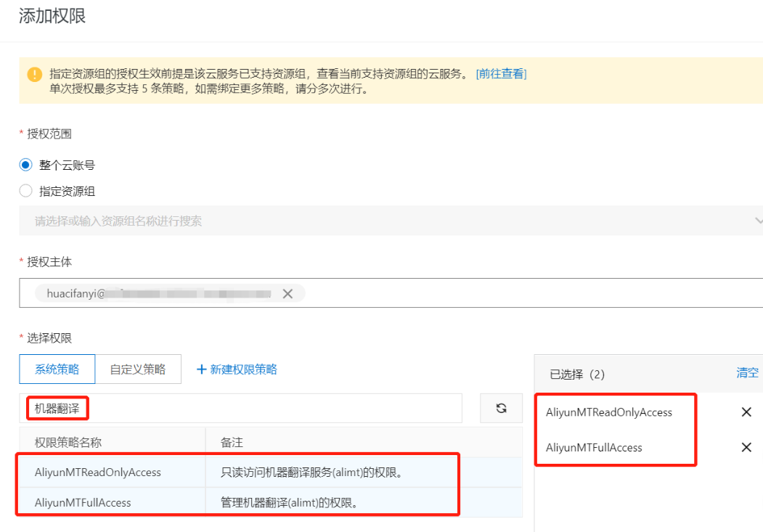Switch to 系统策略 tab

click(56, 369)
